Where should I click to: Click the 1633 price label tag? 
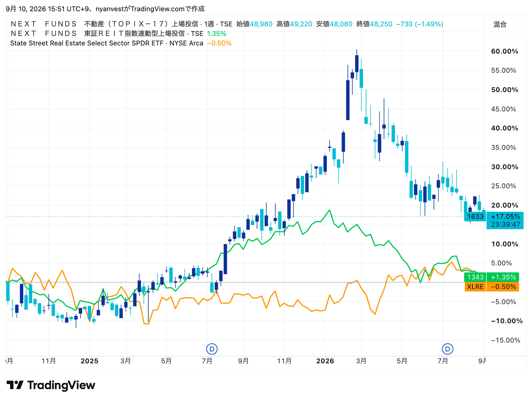[x=475, y=217]
